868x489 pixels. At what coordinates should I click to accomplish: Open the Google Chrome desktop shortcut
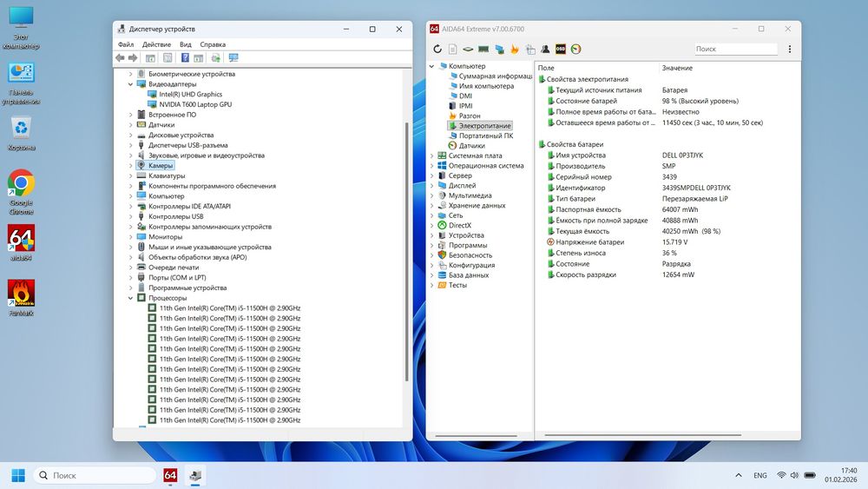[21, 192]
